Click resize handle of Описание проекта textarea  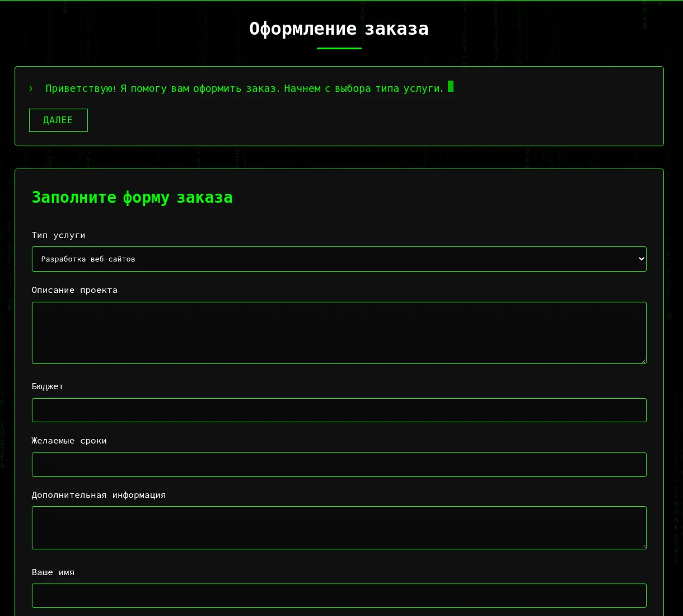click(643, 361)
